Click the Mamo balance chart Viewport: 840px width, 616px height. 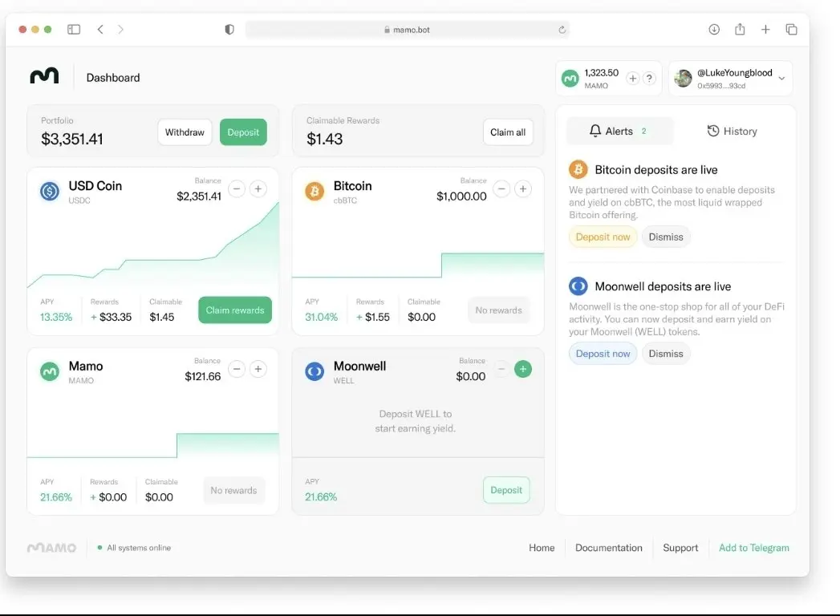pyautogui.click(x=152, y=446)
